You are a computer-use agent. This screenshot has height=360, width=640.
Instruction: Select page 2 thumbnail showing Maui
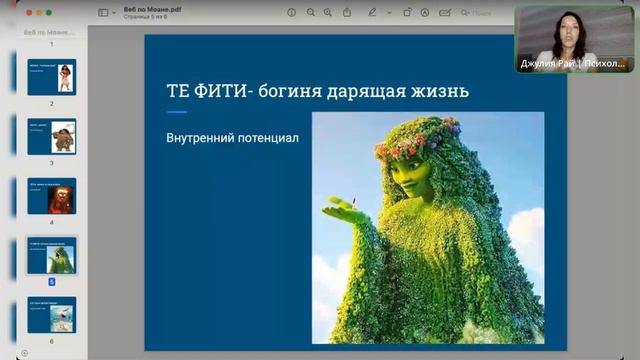pyautogui.click(x=52, y=136)
